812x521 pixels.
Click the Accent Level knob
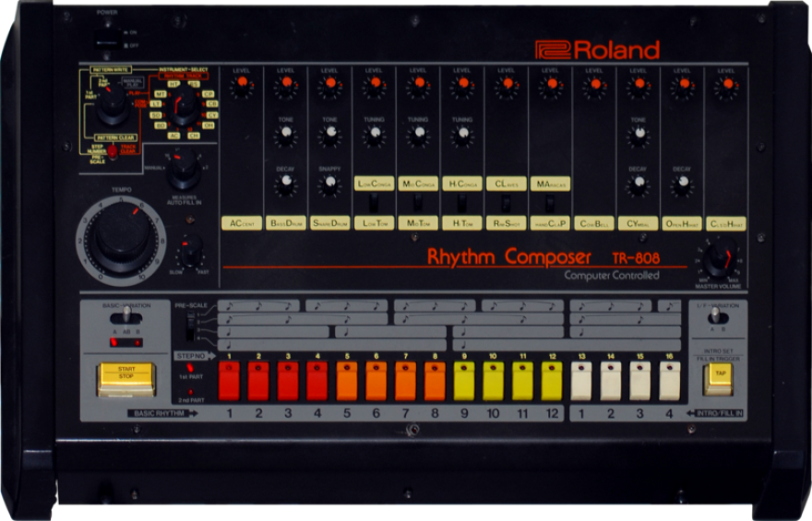point(242,86)
